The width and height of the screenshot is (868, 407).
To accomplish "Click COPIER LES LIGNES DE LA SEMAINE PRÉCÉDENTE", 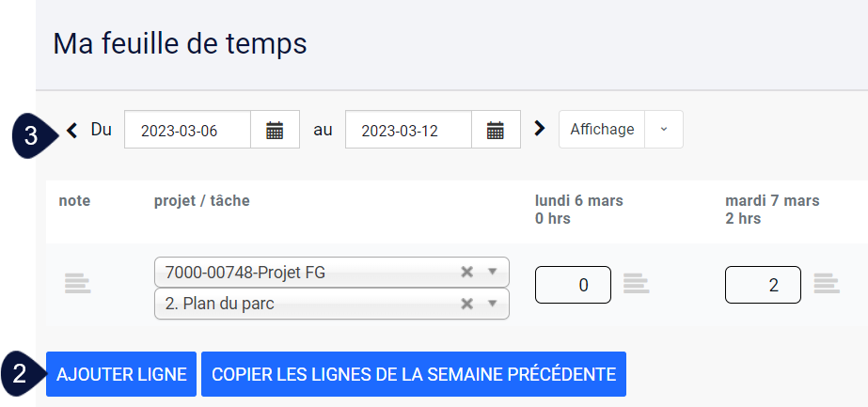I will (x=414, y=374).
